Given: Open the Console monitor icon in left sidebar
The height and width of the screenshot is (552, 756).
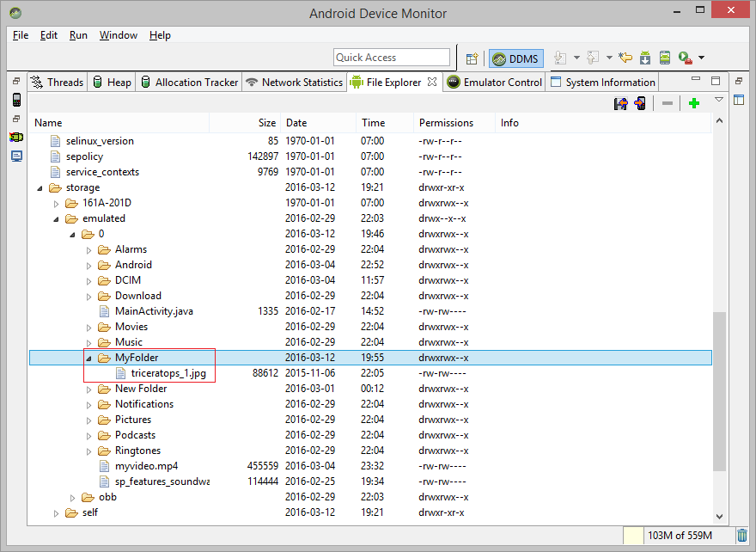Looking at the screenshot, I should (17, 156).
